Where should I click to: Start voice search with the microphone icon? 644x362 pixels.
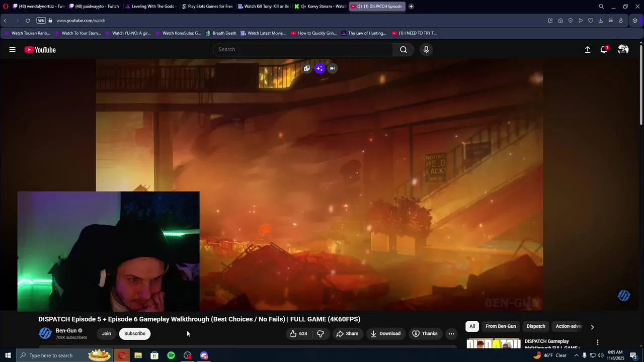click(x=426, y=49)
